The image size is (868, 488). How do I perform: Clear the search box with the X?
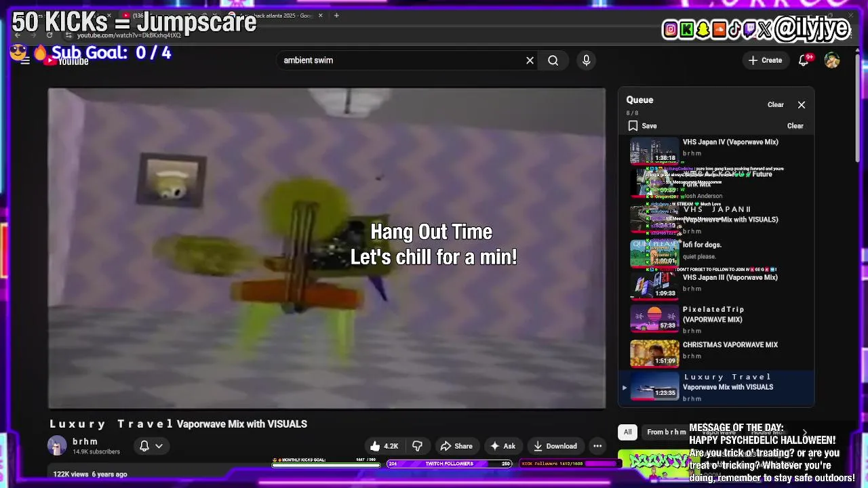(x=530, y=60)
